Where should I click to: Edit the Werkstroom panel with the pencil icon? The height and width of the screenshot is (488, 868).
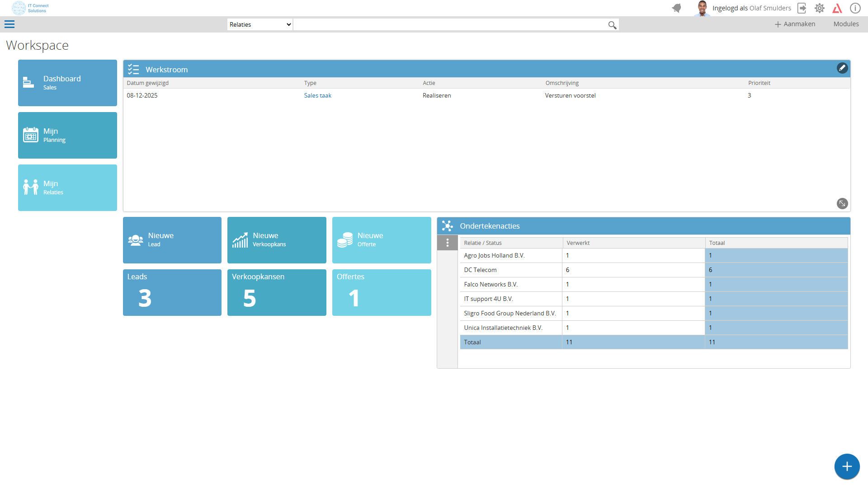tap(842, 68)
